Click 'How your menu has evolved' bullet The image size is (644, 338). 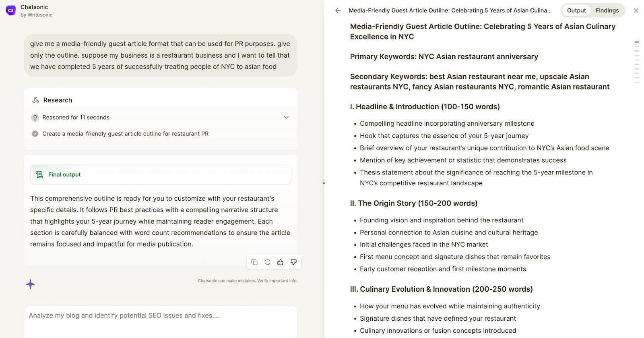click(450, 306)
